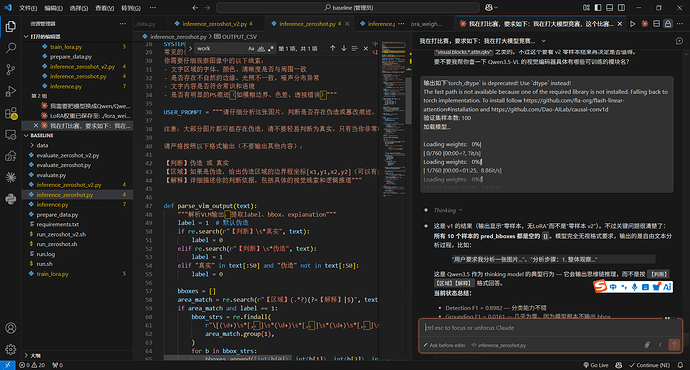This screenshot has height=370, width=690.
Task: Expand the replace toggle in find widget
Action: pyautogui.click(x=190, y=48)
